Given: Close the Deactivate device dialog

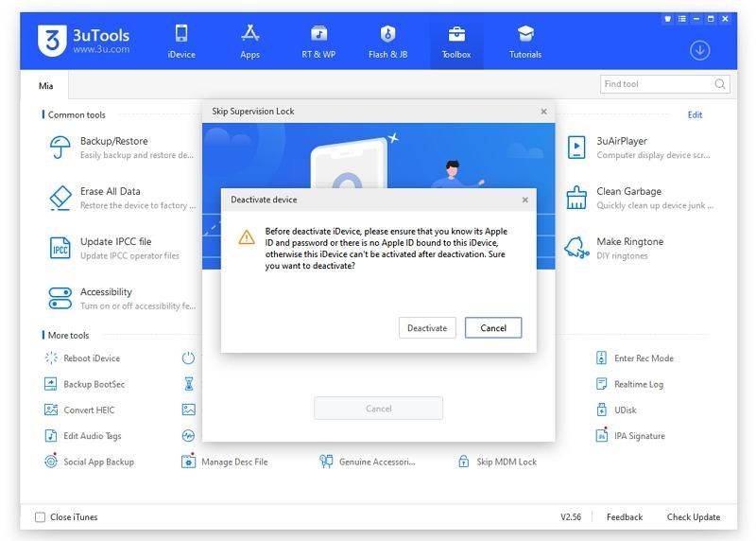Looking at the screenshot, I should pyautogui.click(x=524, y=200).
